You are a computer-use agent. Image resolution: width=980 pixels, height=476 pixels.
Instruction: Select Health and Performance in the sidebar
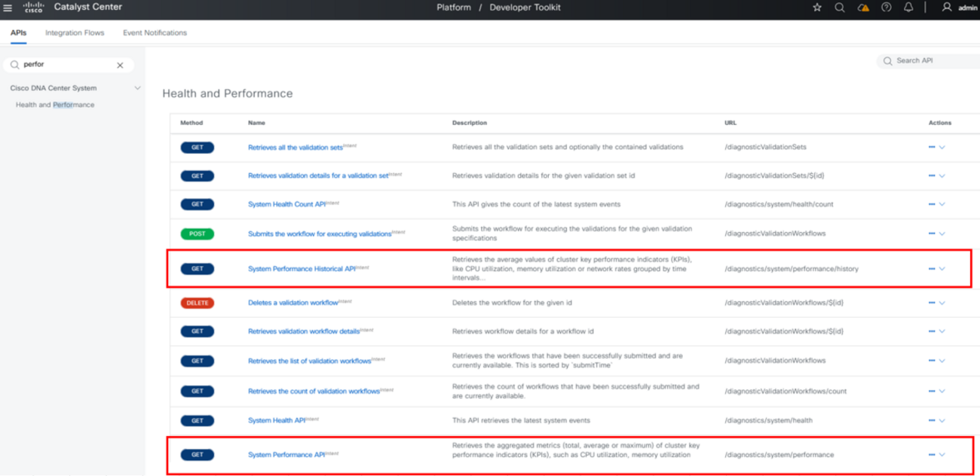pyautogui.click(x=55, y=105)
